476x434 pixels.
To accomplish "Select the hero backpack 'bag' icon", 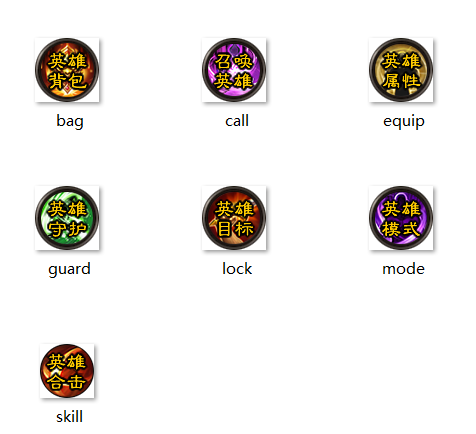I will (x=67, y=70).
